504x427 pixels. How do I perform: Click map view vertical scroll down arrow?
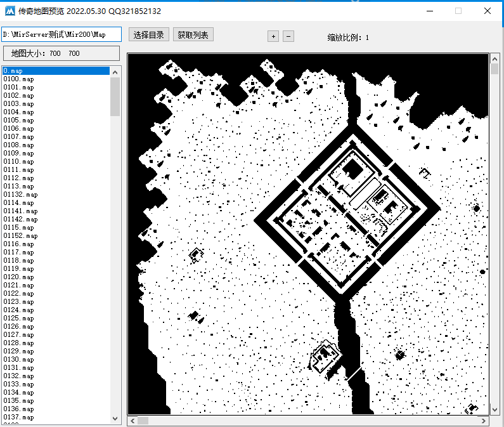pos(494,410)
